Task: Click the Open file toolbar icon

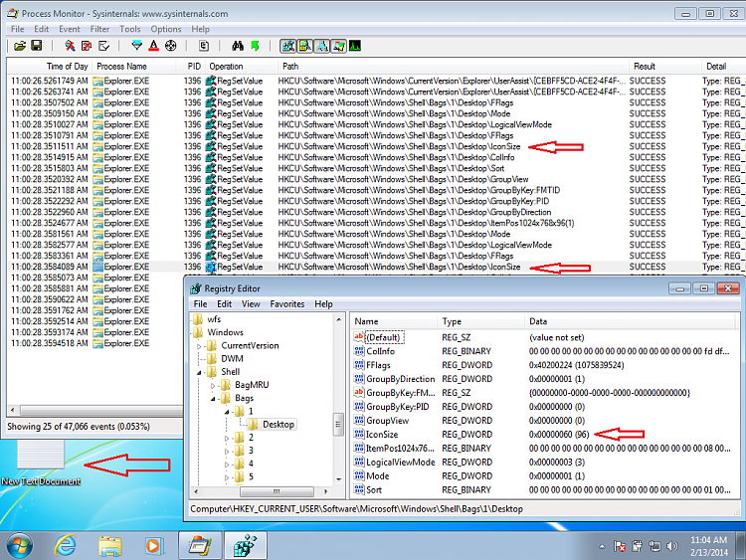Action: pos(19,46)
